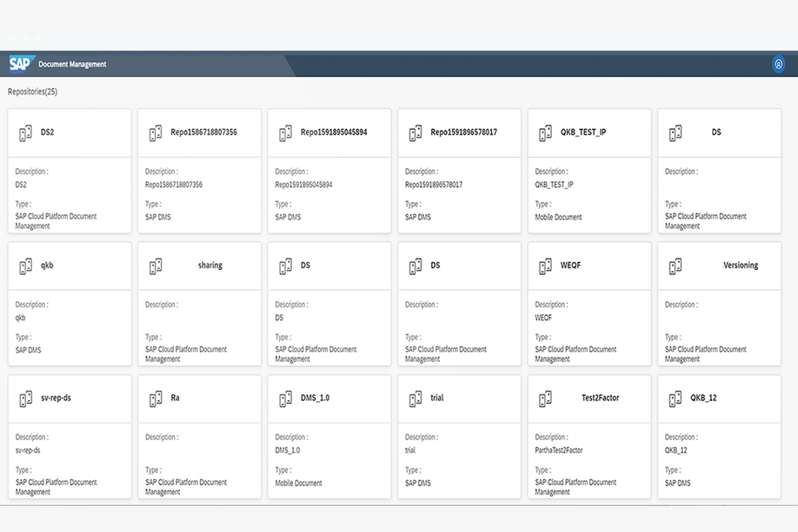Click SAP DMS type in qkb card
The width and height of the screenshot is (798, 532).
pos(28,350)
